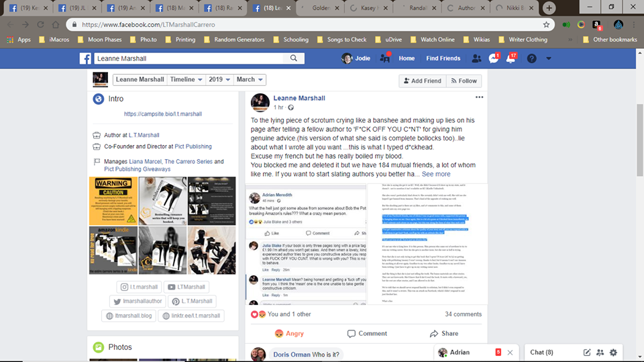Expand the account menu arrow
The image size is (644, 362).
pyautogui.click(x=549, y=58)
